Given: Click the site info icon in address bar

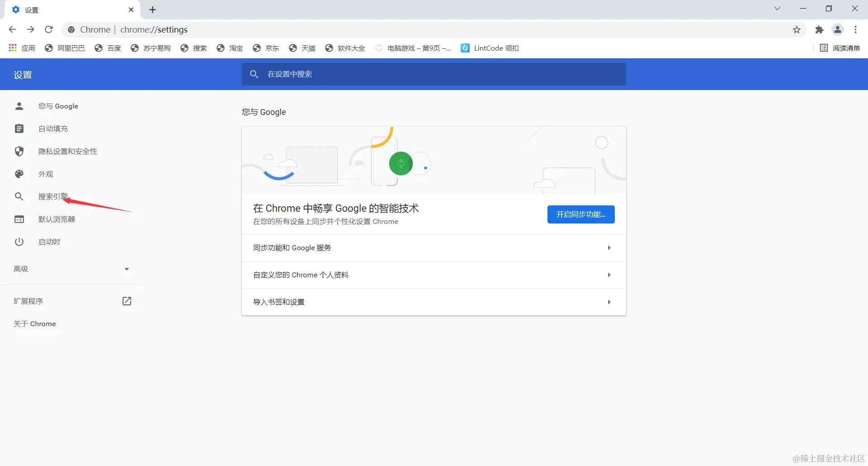Looking at the screenshot, I should [x=71, y=29].
